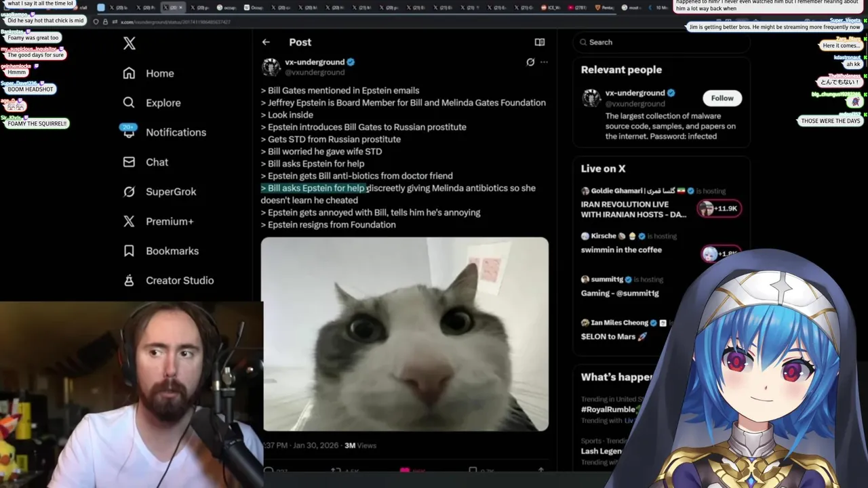Open the @vxunderground handle on the post

(315, 73)
